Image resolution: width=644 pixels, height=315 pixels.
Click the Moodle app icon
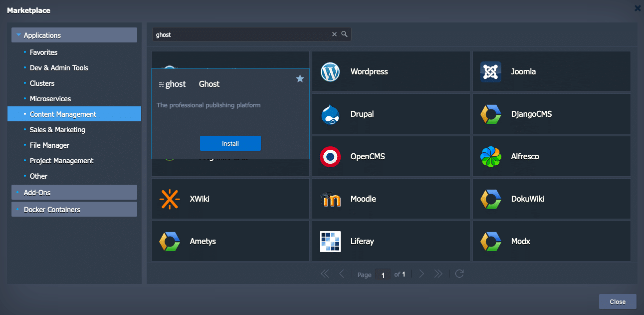(x=330, y=199)
